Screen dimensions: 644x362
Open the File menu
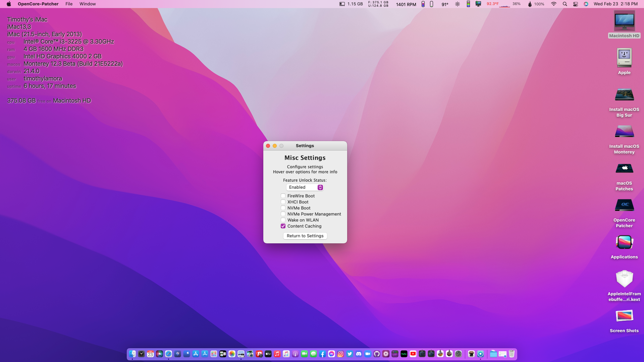point(69,4)
